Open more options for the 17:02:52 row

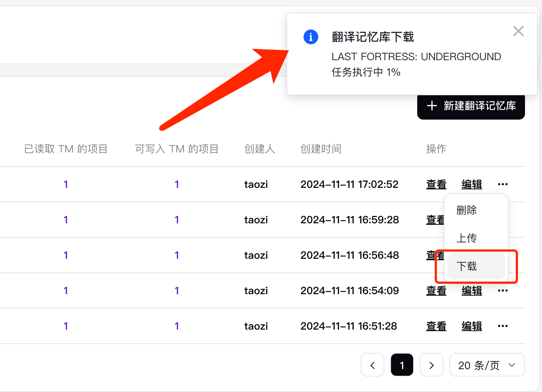[x=502, y=184]
